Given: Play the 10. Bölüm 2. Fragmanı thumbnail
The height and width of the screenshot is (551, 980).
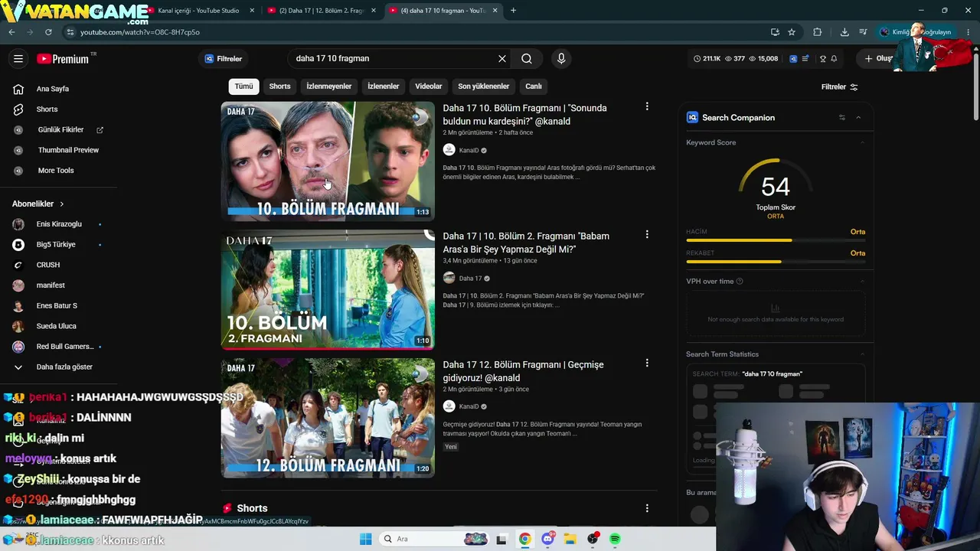Looking at the screenshot, I should [x=328, y=290].
